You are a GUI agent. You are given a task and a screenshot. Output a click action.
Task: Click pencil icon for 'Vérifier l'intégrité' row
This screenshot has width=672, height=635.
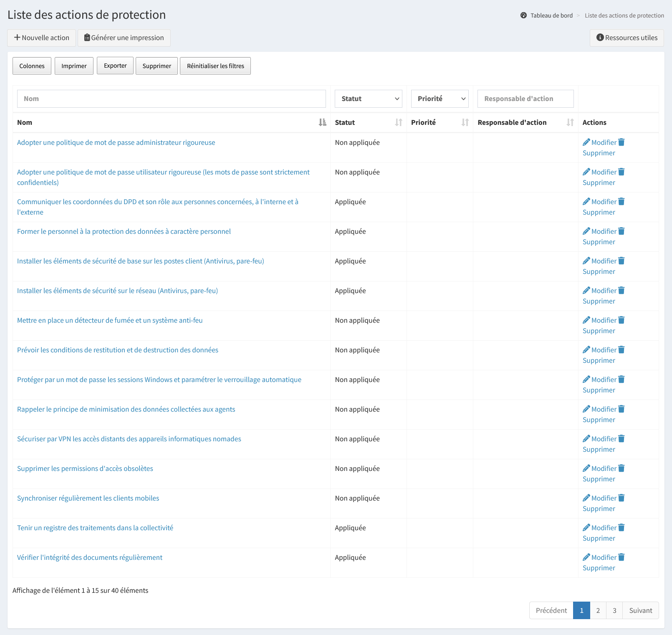click(586, 557)
